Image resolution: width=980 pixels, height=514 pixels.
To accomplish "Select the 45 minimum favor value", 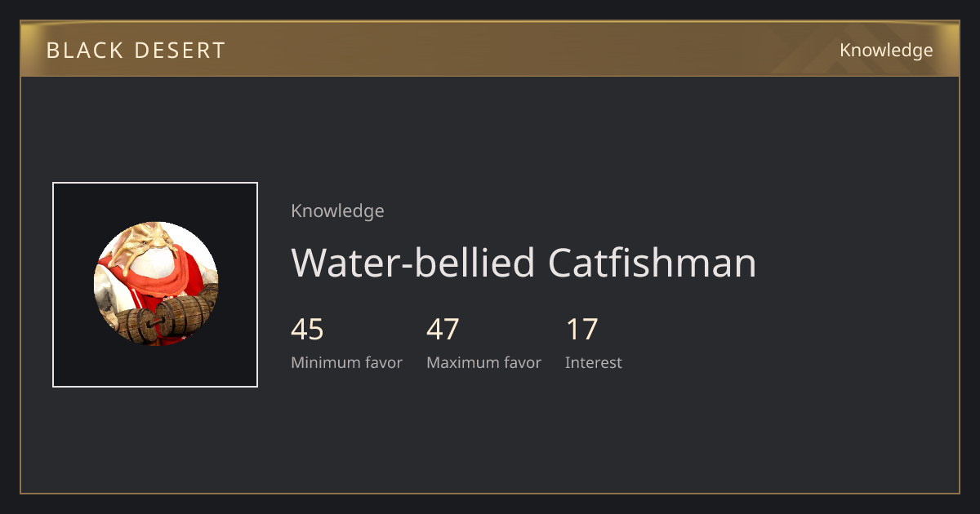I will click(x=307, y=330).
